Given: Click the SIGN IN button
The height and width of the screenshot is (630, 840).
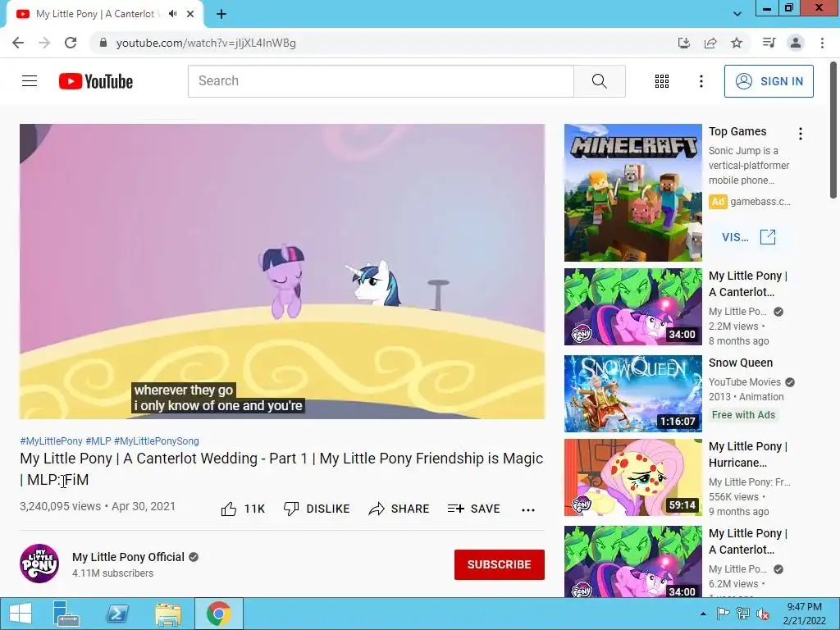Looking at the screenshot, I should (x=769, y=81).
